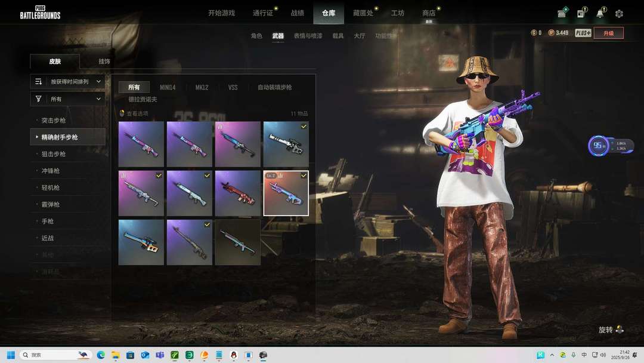Open the QQ penguin taskbar icon
The image size is (644, 363).
(x=234, y=355)
